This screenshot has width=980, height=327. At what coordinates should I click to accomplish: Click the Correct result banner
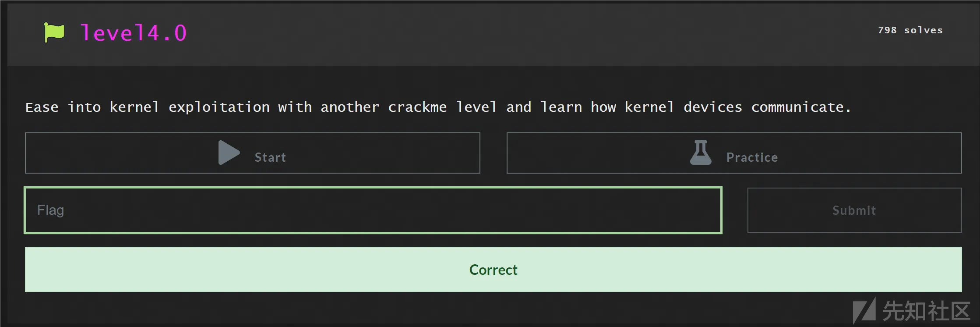tap(494, 270)
